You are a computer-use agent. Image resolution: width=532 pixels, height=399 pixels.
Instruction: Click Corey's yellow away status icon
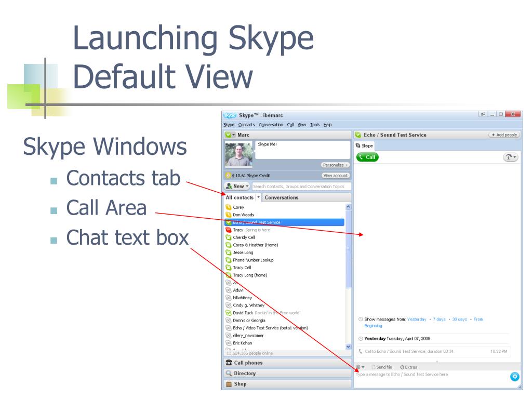(x=229, y=207)
